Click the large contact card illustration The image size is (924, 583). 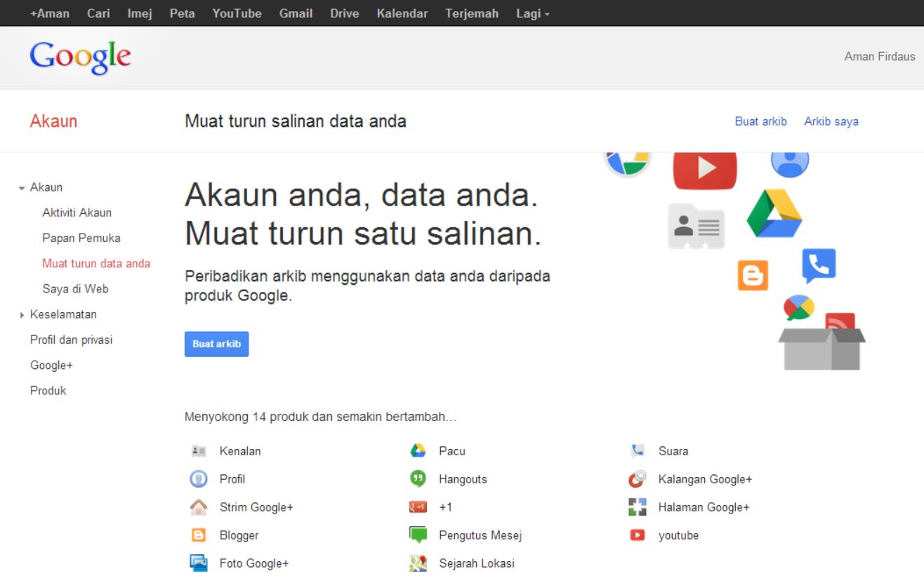click(696, 226)
